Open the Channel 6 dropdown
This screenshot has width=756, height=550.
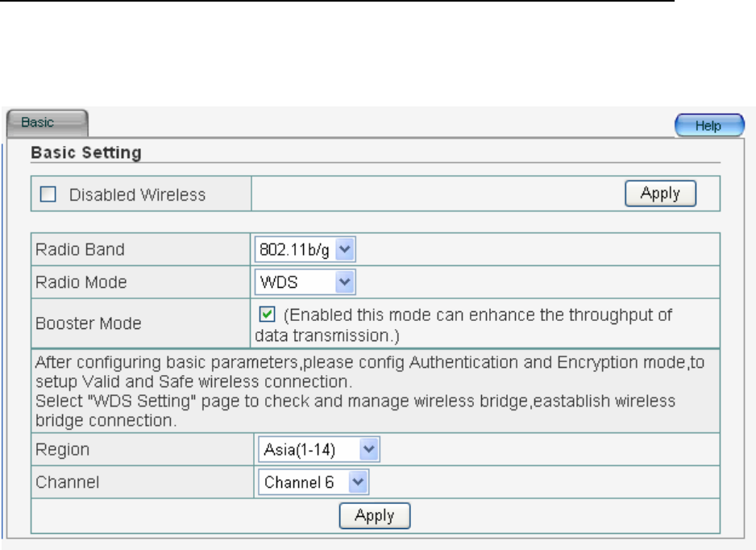[x=313, y=482]
